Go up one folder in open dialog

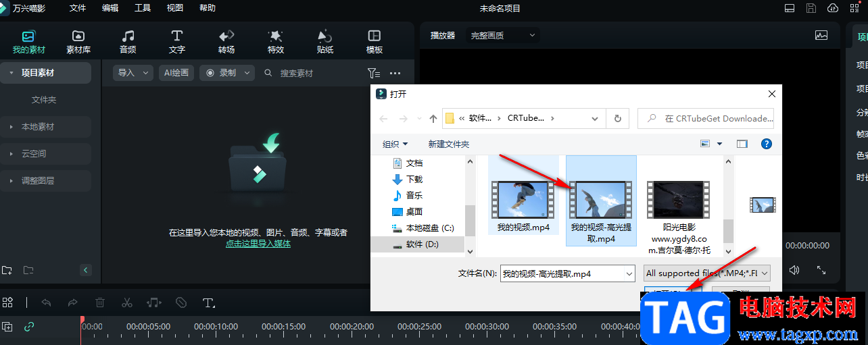433,118
